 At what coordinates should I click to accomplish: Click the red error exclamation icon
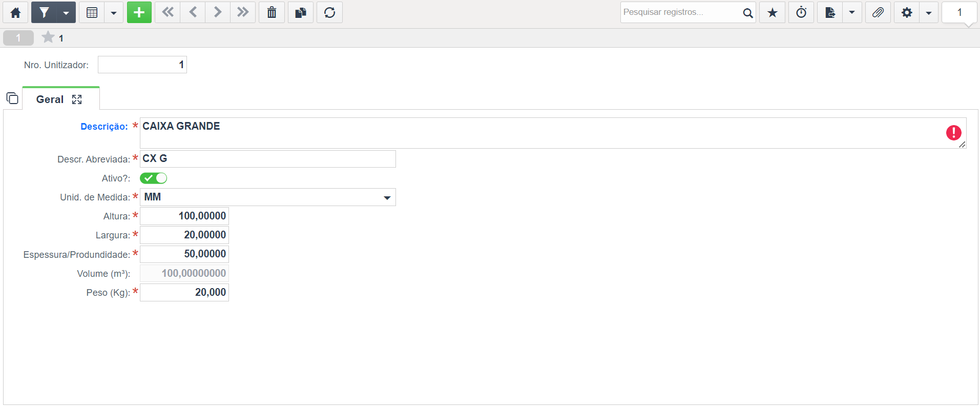(x=953, y=133)
